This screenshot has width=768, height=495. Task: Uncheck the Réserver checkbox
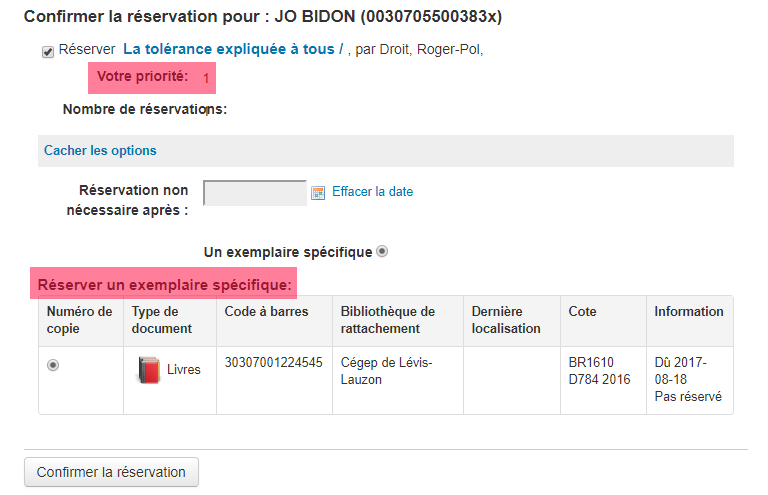coord(48,51)
